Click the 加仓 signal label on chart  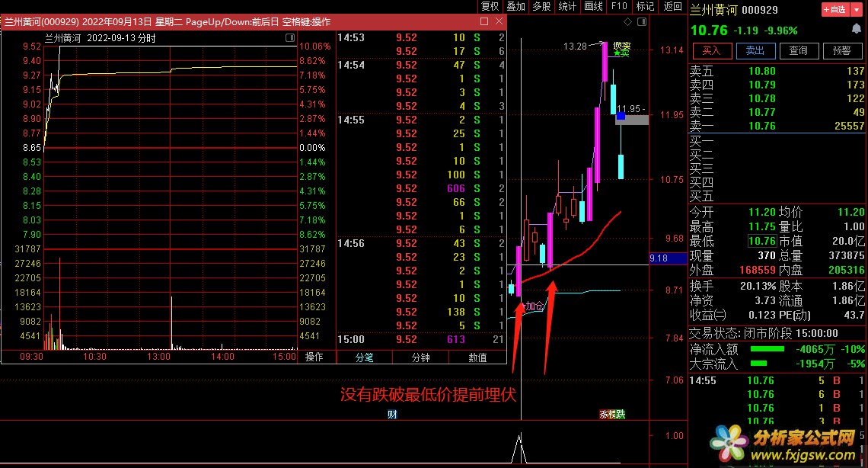coord(534,306)
